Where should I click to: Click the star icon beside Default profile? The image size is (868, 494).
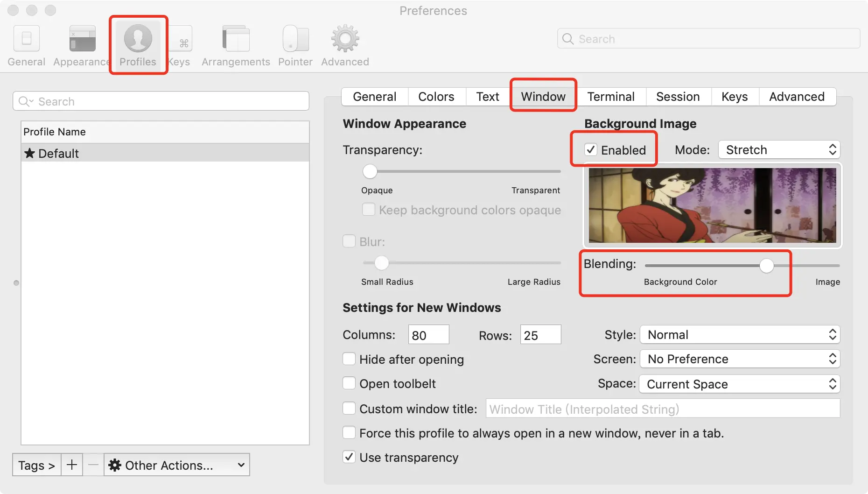pos(29,153)
